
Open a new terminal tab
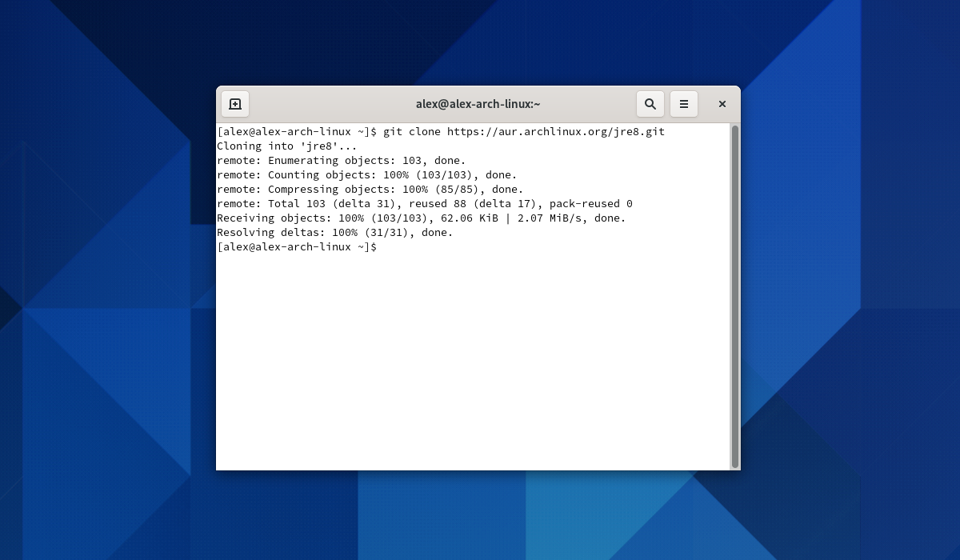[235, 104]
